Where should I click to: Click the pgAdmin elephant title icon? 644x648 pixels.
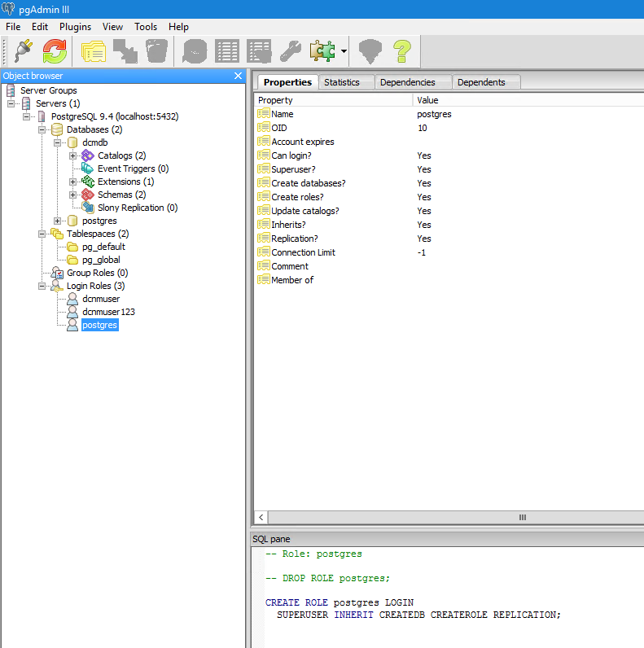pos(8,9)
